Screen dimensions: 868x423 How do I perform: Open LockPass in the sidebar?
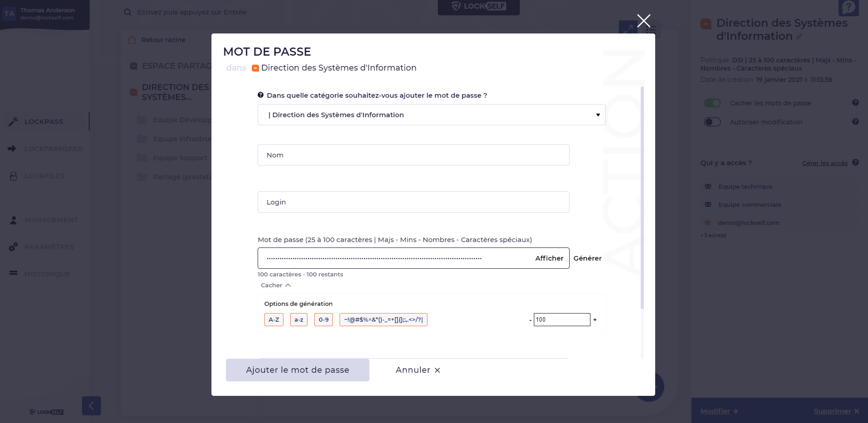pos(44,122)
